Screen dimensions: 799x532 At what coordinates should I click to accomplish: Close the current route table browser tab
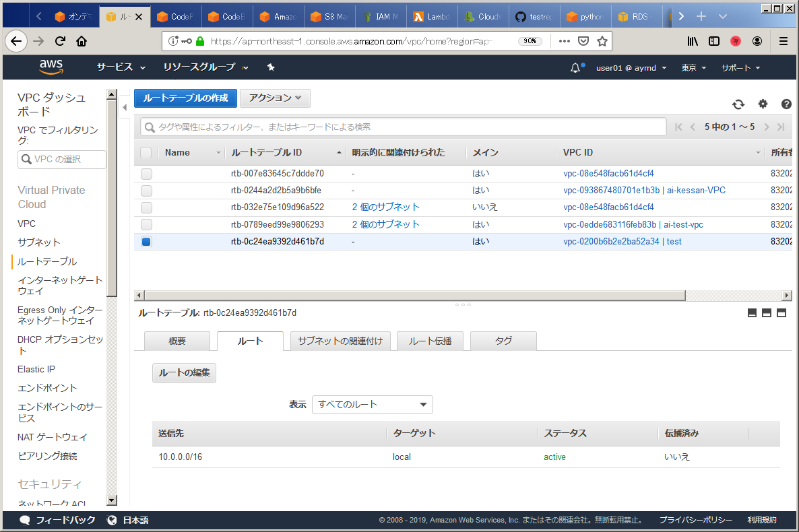(x=139, y=17)
